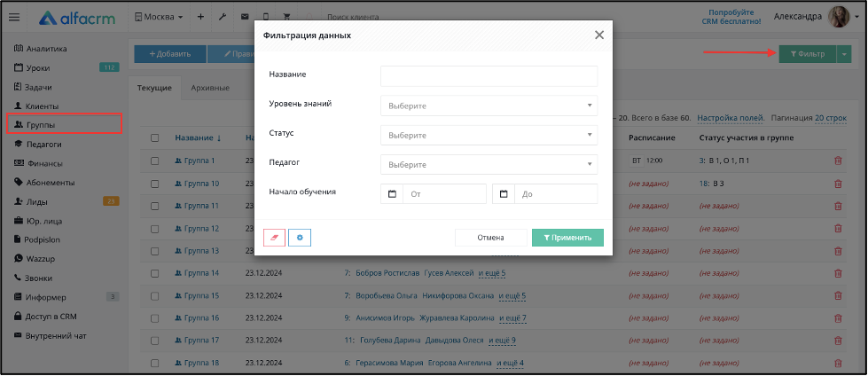Screen dimensions: 868x376
Task: Check the box for Группа 17
Action: coord(155,341)
